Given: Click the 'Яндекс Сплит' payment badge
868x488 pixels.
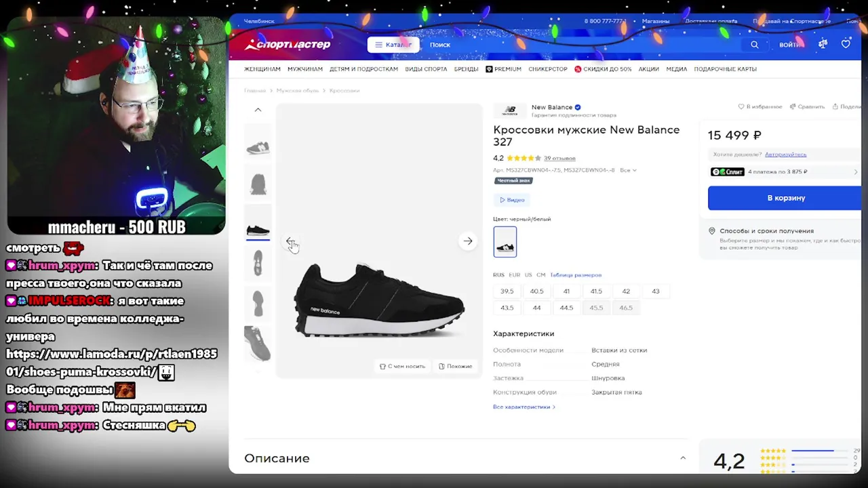Looking at the screenshot, I should 727,172.
